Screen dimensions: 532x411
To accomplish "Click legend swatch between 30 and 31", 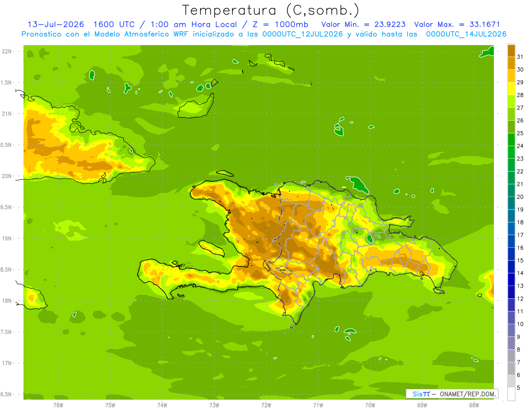I will tap(511, 63).
